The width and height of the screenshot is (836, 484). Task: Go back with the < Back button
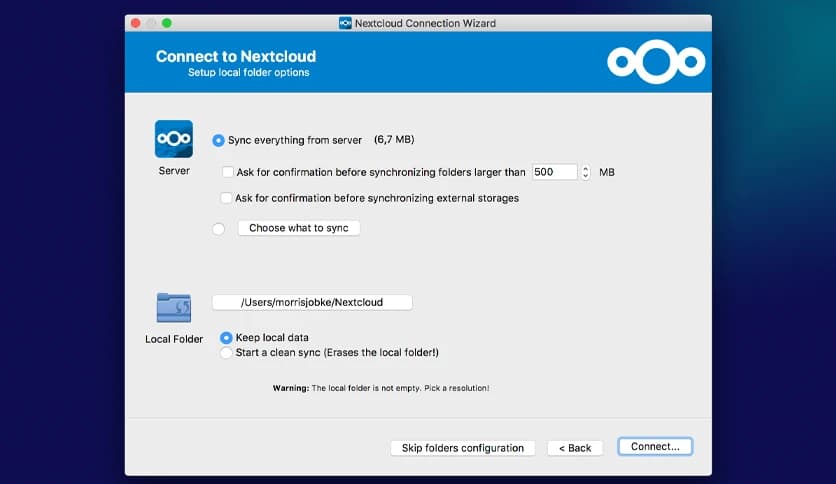pos(575,448)
